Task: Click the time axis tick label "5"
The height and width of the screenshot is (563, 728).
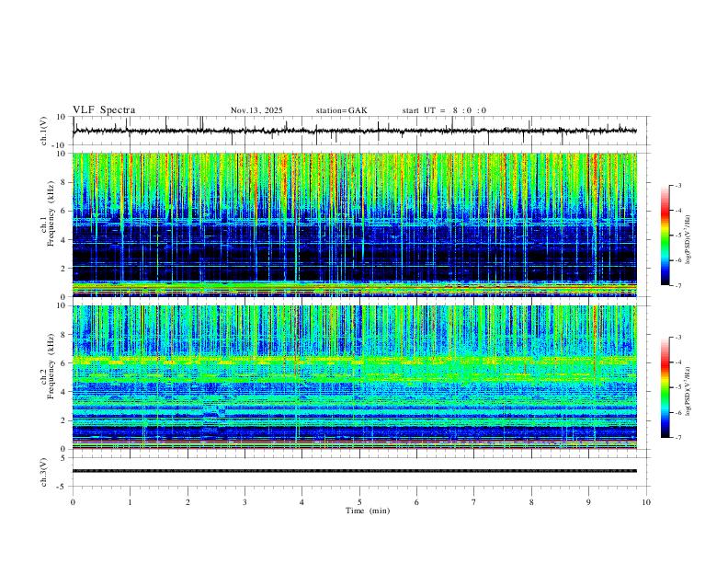Action: point(359,502)
